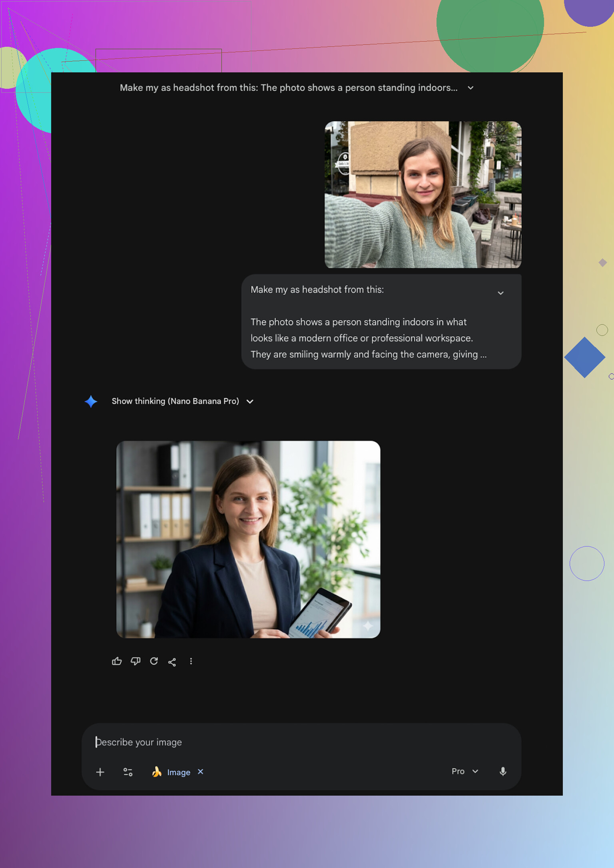Screen dimensions: 614x868
Task: Expand the conversation title chevron at top
Action: click(470, 88)
